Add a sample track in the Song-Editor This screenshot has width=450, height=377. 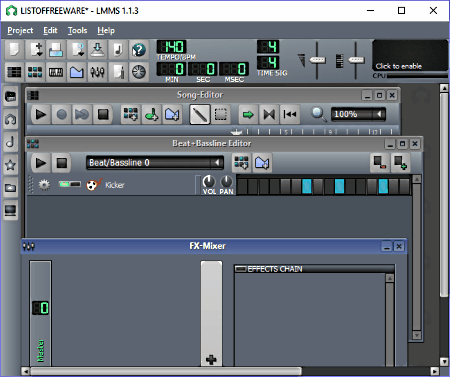pos(151,114)
